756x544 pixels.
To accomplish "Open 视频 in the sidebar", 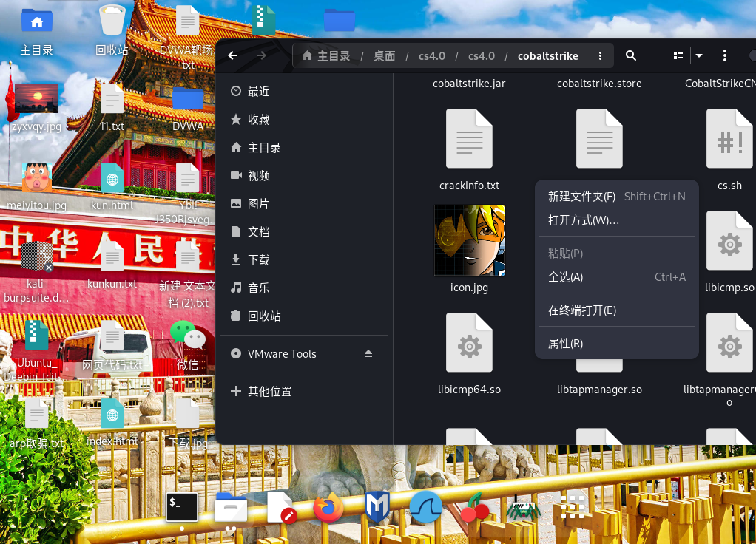I will pos(304,176).
